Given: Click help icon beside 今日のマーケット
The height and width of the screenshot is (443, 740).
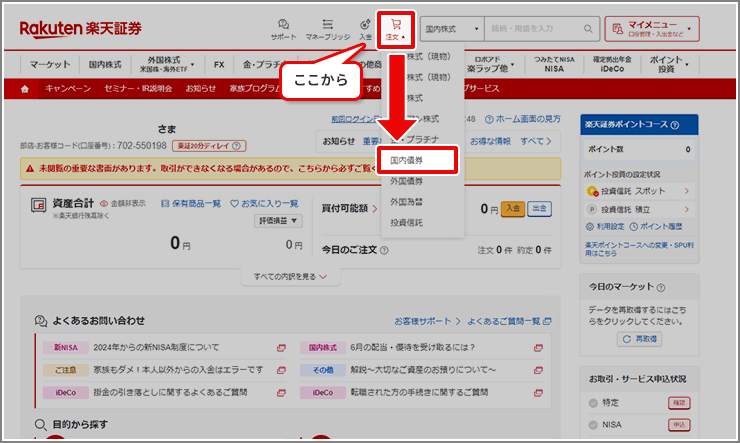Looking at the screenshot, I should pos(661,287).
